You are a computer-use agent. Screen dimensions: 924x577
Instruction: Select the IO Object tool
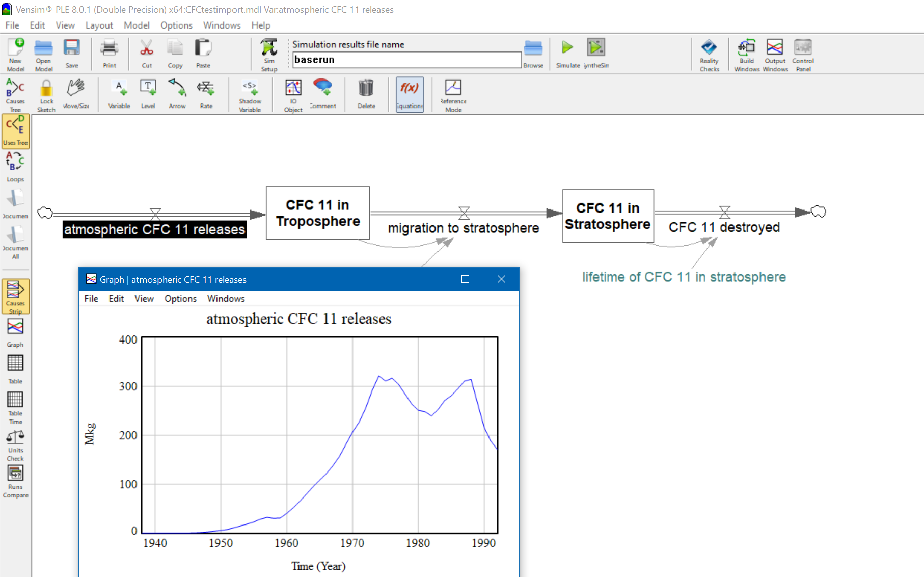click(x=293, y=95)
